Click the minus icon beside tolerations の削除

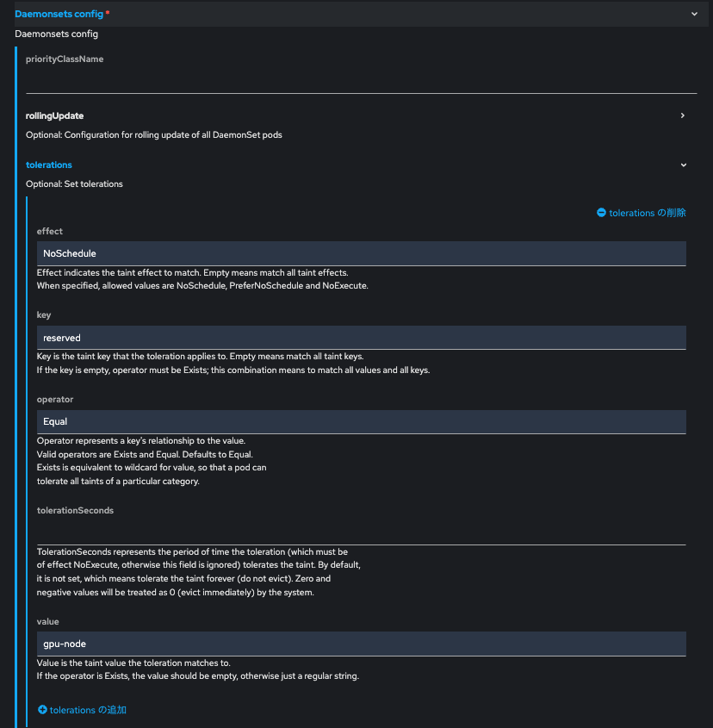601,213
